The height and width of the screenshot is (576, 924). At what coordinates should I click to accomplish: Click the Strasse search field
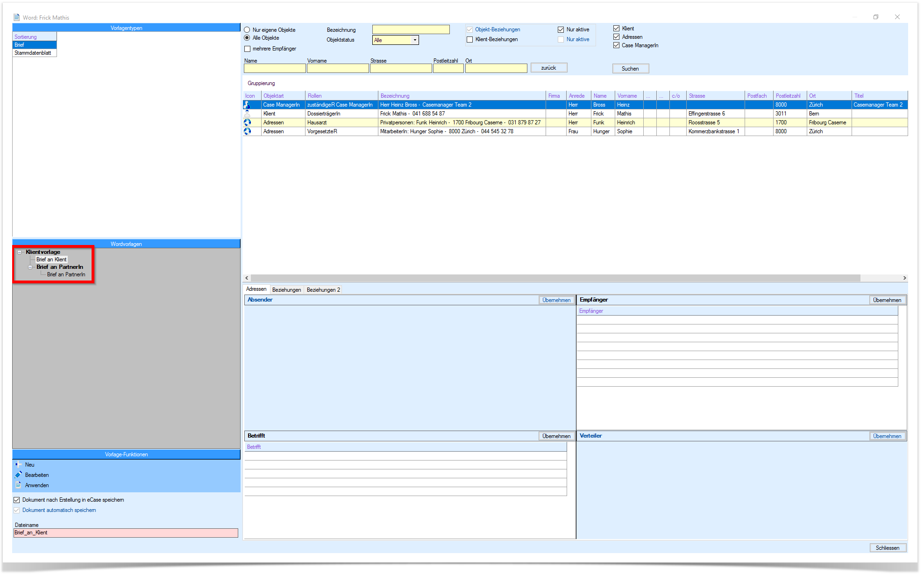(x=401, y=68)
